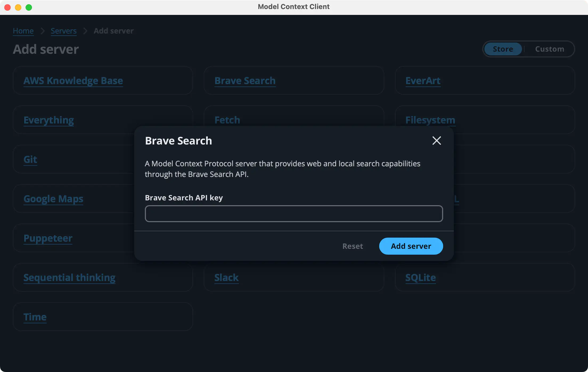Switch to the Store tab

click(503, 49)
